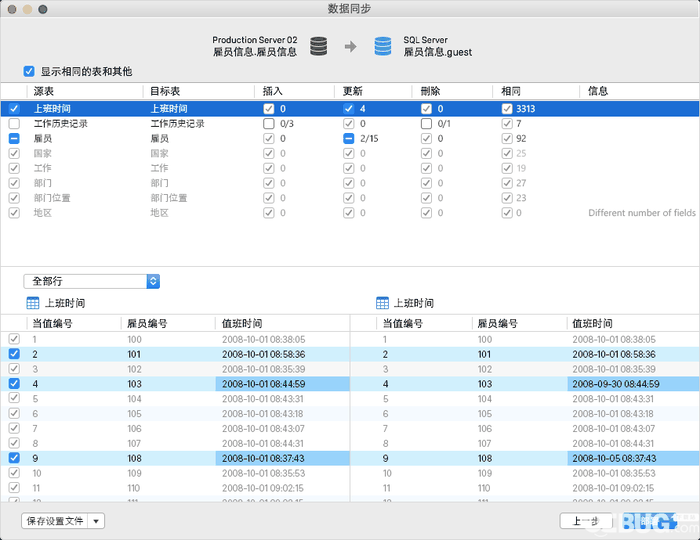Click target cell 2008-10-05 08:37:43
The width and height of the screenshot is (700, 540).
[633, 458]
